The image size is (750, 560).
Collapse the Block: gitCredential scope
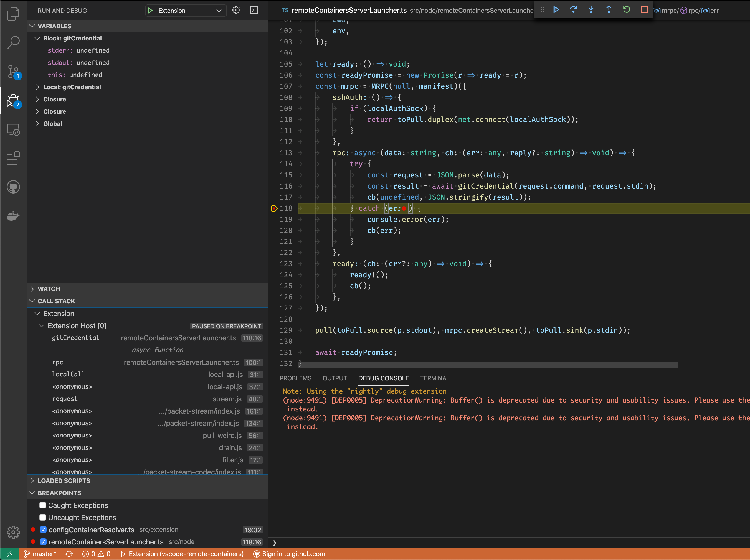coord(38,38)
